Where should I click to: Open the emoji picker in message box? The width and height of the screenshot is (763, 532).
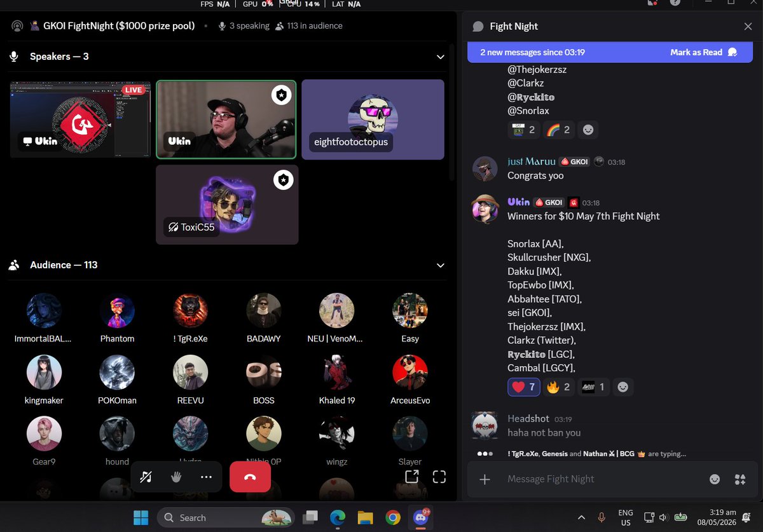[x=715, y=479]
